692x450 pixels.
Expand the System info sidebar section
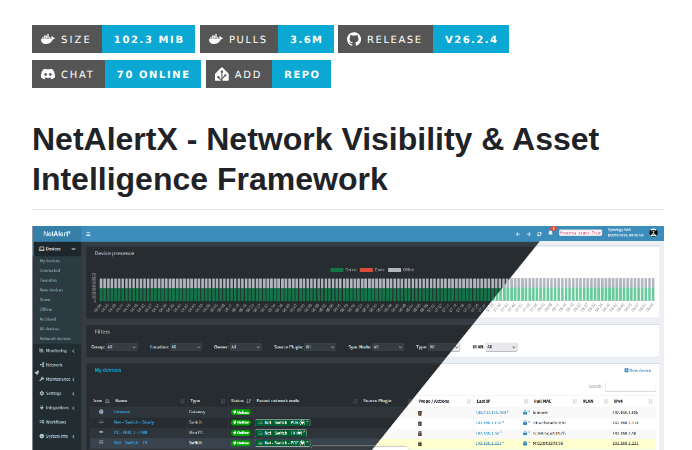[56, 436]
